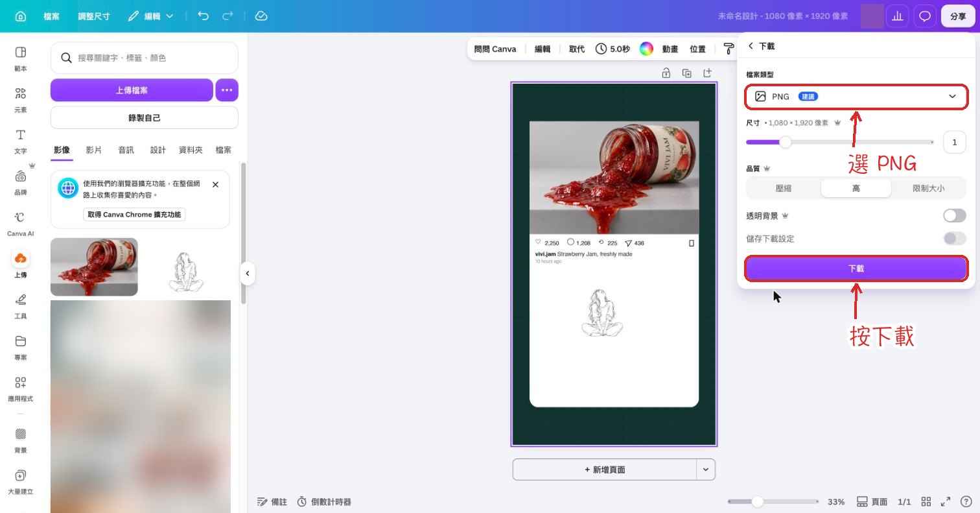The height and width of the screenshot is (513, 980).
Task: Open the comments bubble icon
Action: pos(925,16)
